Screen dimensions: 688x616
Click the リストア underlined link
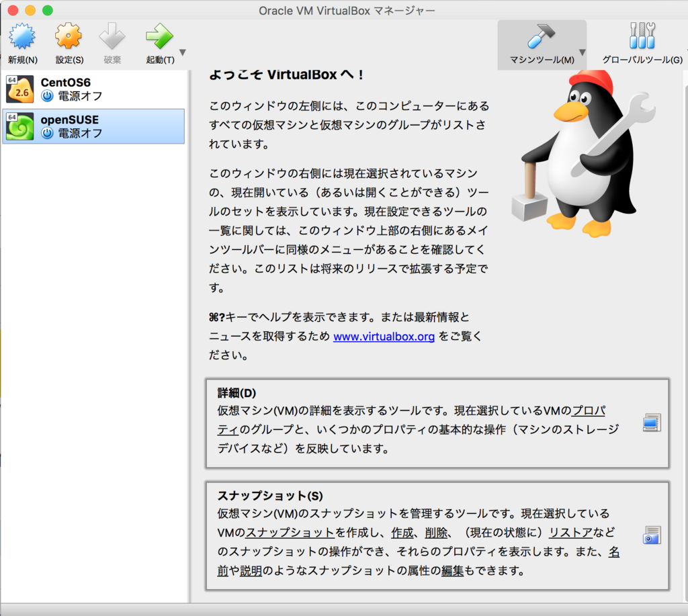click(x=571, y=533)
